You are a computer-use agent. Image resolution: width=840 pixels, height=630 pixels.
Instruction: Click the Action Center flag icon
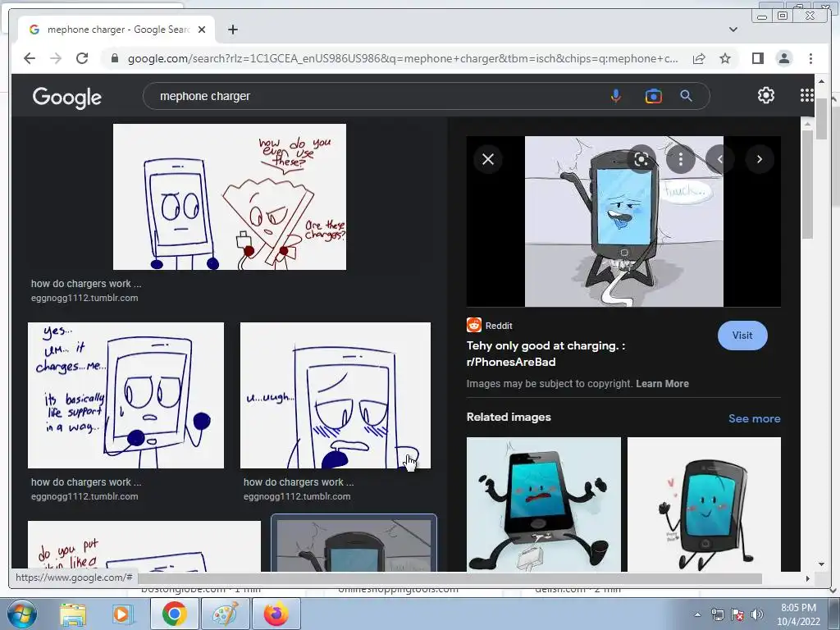737,614
